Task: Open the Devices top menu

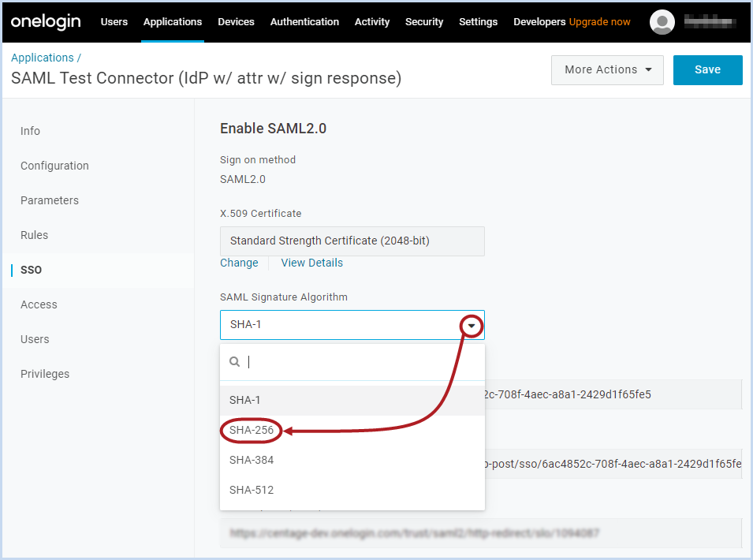Action: coord(236,22)
